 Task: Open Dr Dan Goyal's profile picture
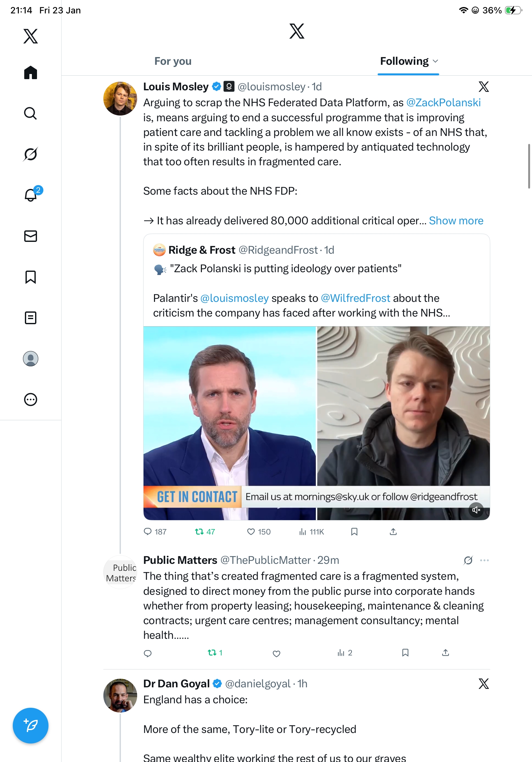coord(120,696)
